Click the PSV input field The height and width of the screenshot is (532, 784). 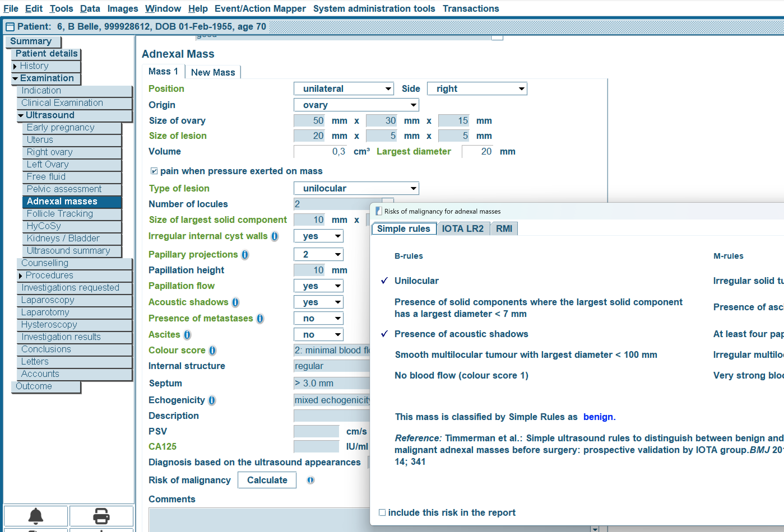(316, 431)
